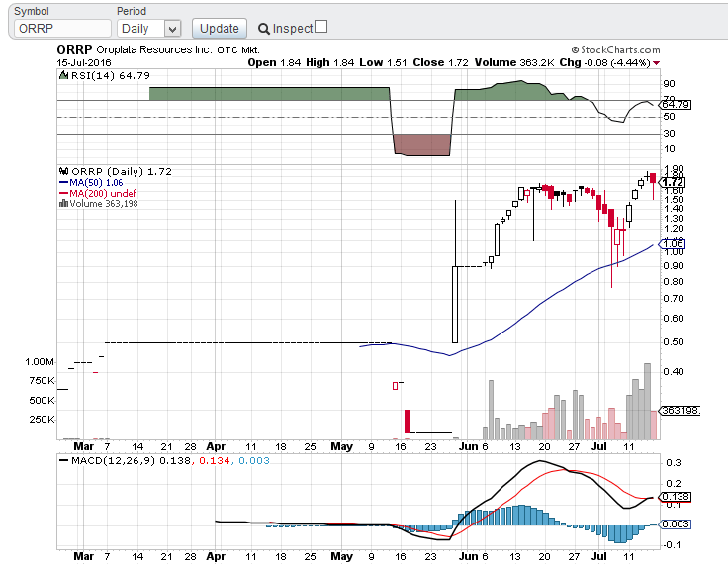Click the Jul label on the price chart axis

[x=599, y=446]
